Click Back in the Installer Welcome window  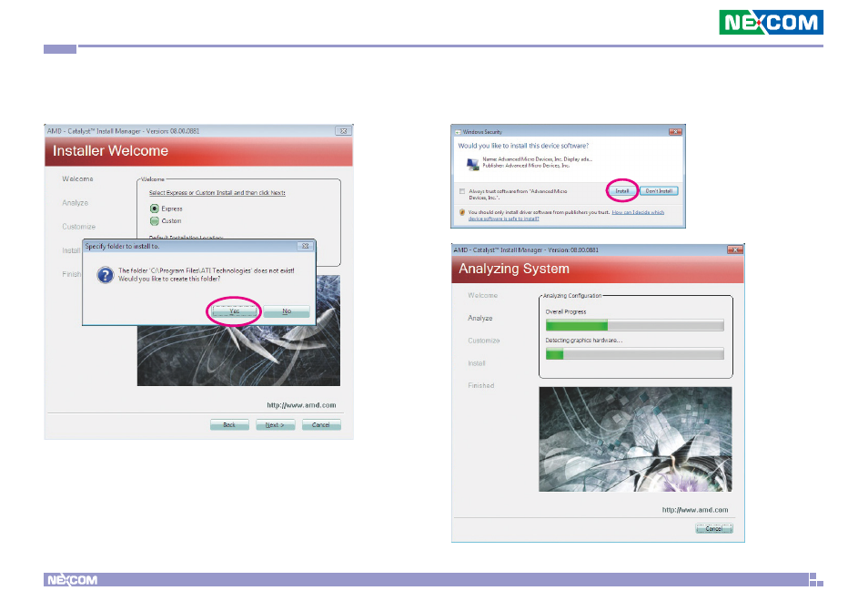click(x=229, y=425)
